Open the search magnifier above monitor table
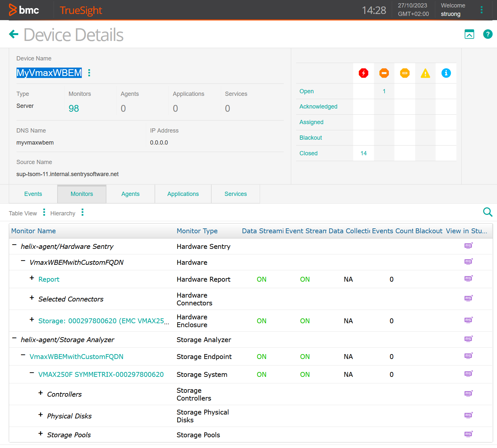This screenshot has height=448, width=497. 488,212
